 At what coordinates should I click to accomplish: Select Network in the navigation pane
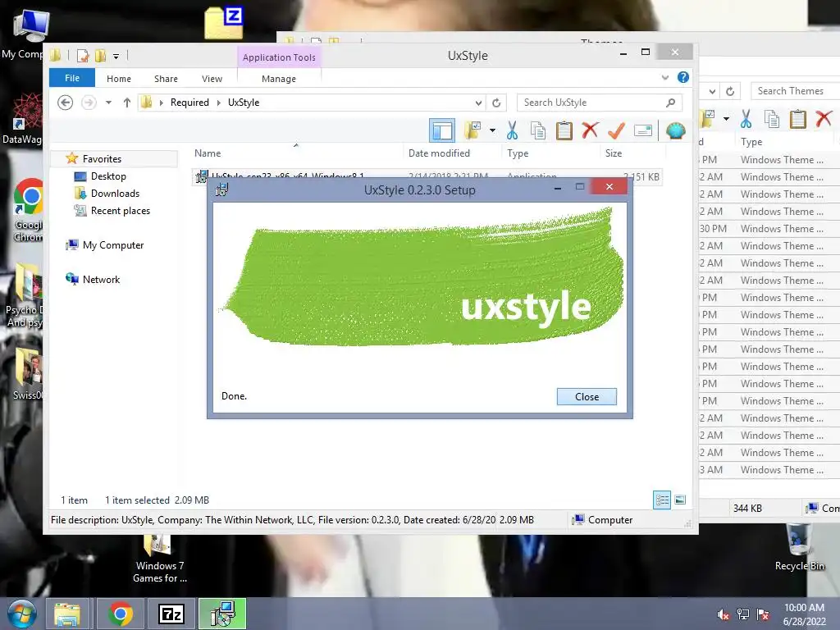[101, 279]
